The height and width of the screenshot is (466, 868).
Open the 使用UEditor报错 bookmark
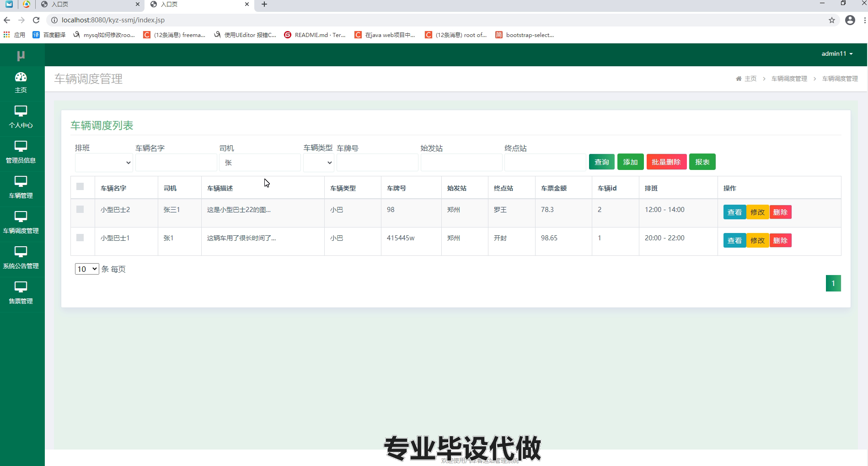pyautogui.click(x=245, y=35)
